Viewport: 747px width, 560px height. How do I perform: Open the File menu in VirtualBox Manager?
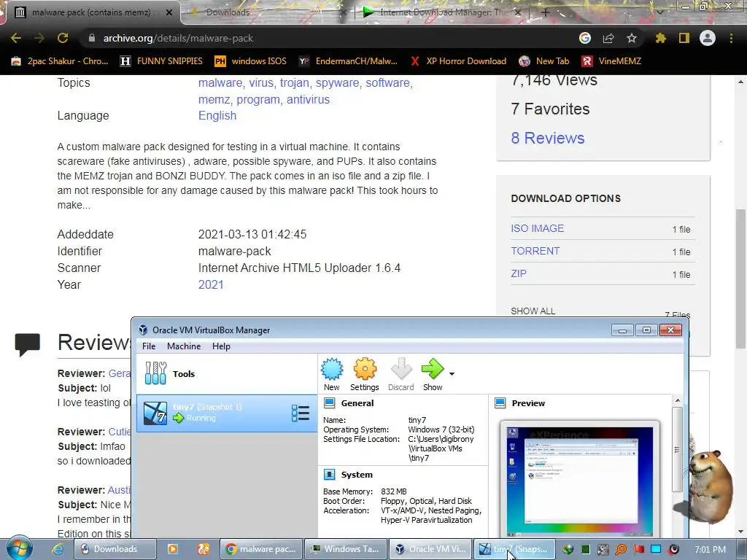[x=149, y=346]
